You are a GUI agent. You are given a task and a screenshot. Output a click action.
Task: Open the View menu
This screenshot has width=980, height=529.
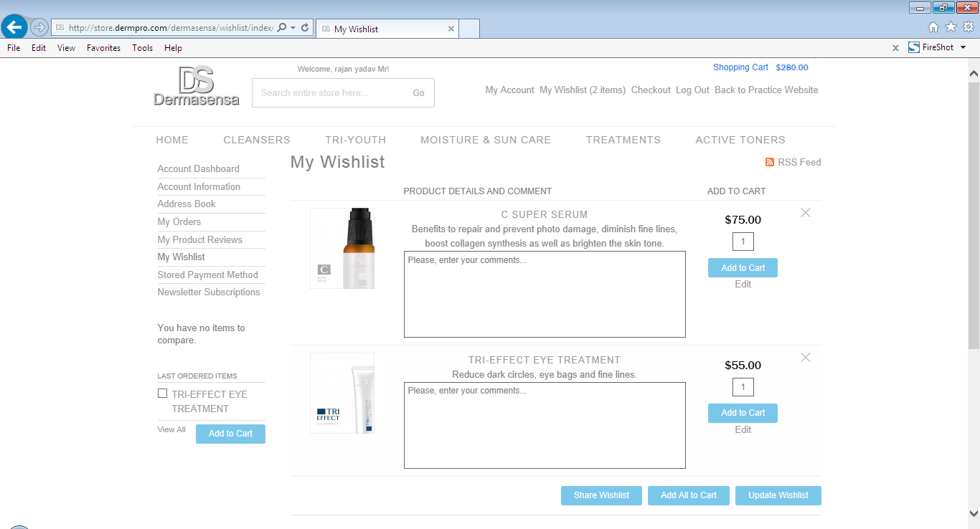click(x=66, y=48)
